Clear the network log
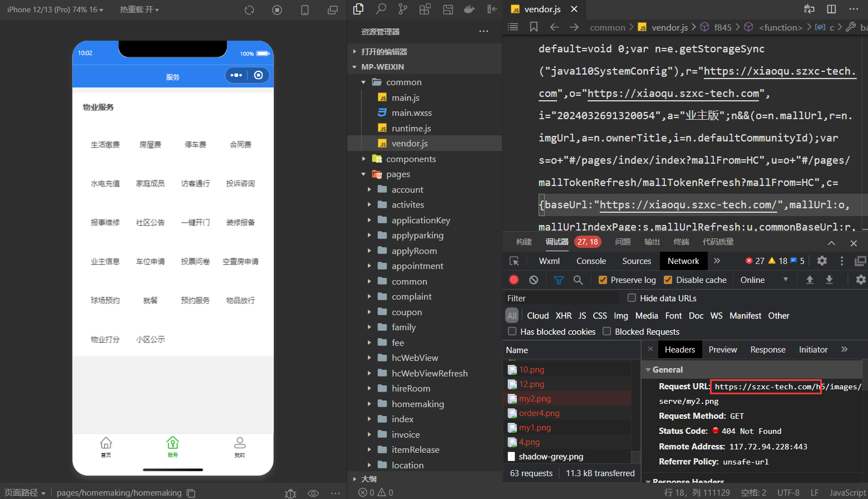This screenshot has height=499, width=868. coord(534,280)
